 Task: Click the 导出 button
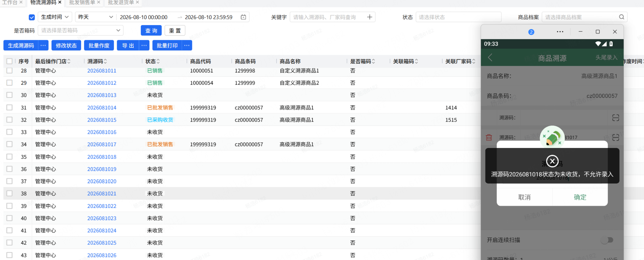coord(128,45)
